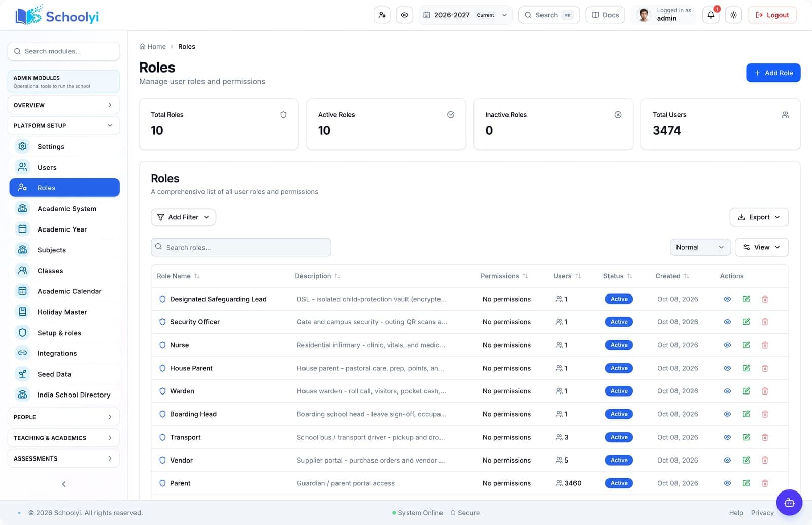Click the Add Role button
812x525 pixels.
pos(773,73)
